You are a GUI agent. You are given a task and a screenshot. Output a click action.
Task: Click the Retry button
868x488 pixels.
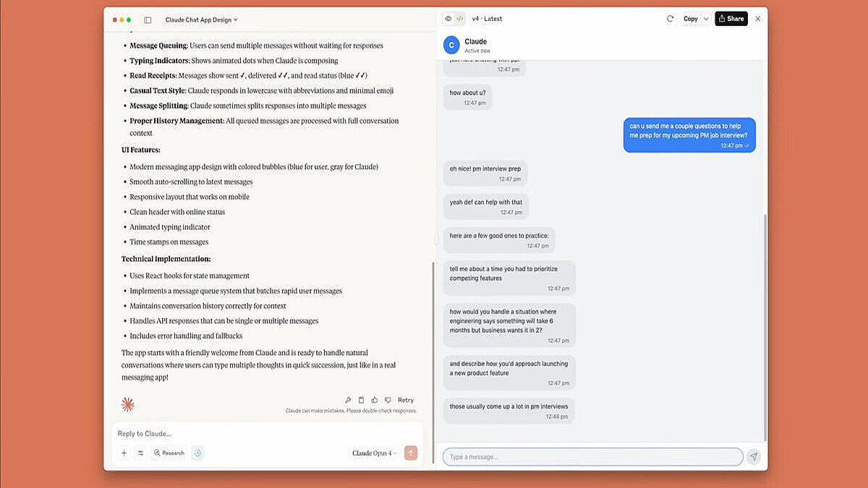pos(406,400)
